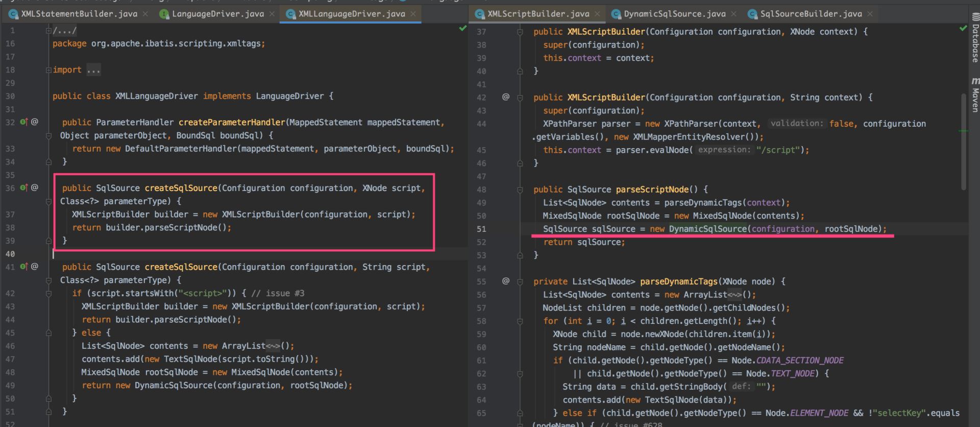
Task: Close the XMLScriptBuilder.java tab
Action: pos(597,14)
